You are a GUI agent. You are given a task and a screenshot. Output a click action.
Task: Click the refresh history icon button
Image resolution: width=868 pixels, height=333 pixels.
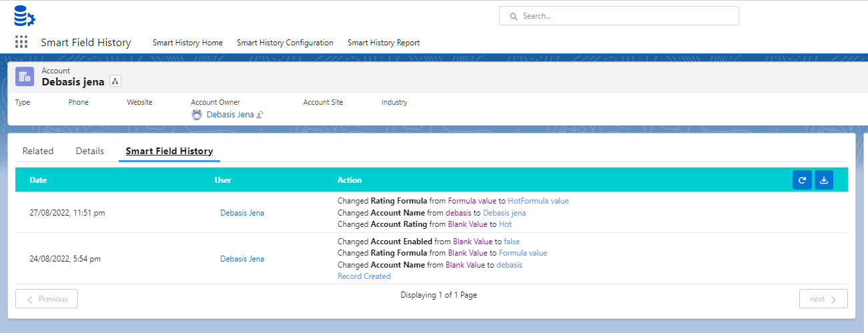802,180
